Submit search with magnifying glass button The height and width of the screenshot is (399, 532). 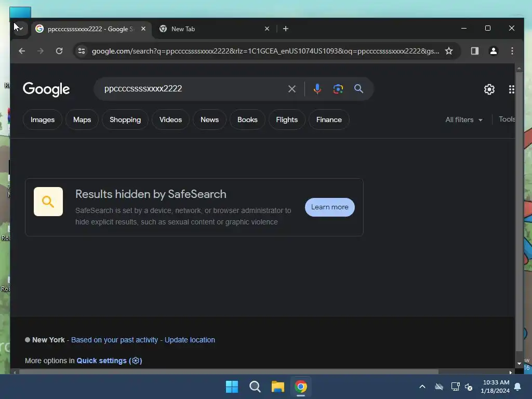click(x=358, y=89)
